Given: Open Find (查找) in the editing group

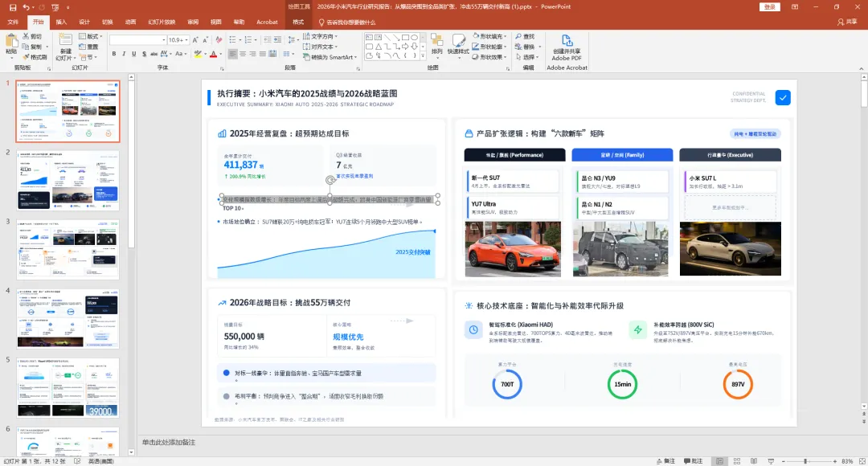Looking at the screenshot, I should 525,36.
